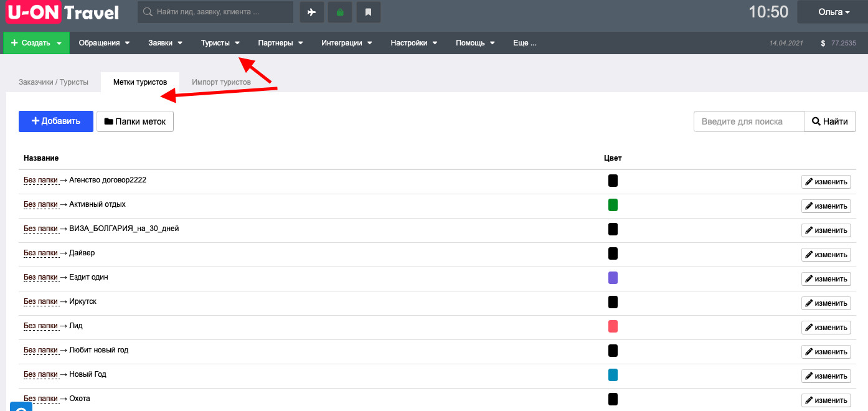Expand the Туристы menu
Image resolution: width=868 pixels, height=411 pixels.
point(220,43)
